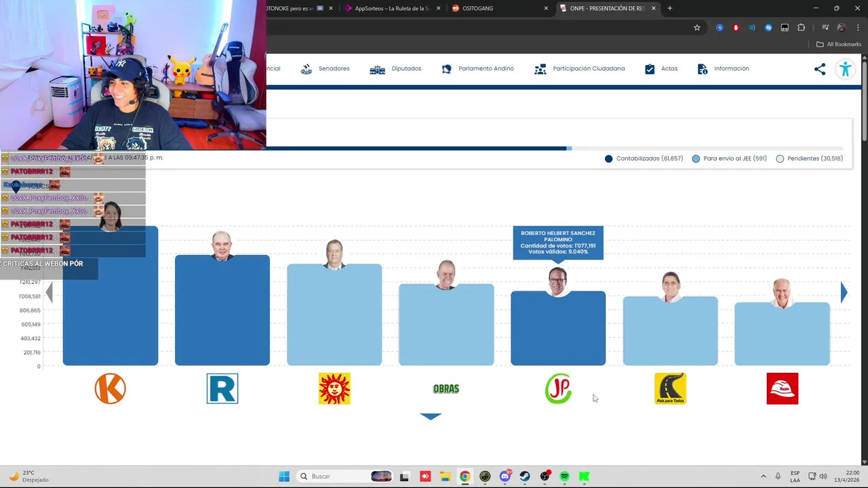Image resolution: width=868 pixels, height=488 pixels.
Task: Select the OBRAS party logo
Action: (446, 388)
